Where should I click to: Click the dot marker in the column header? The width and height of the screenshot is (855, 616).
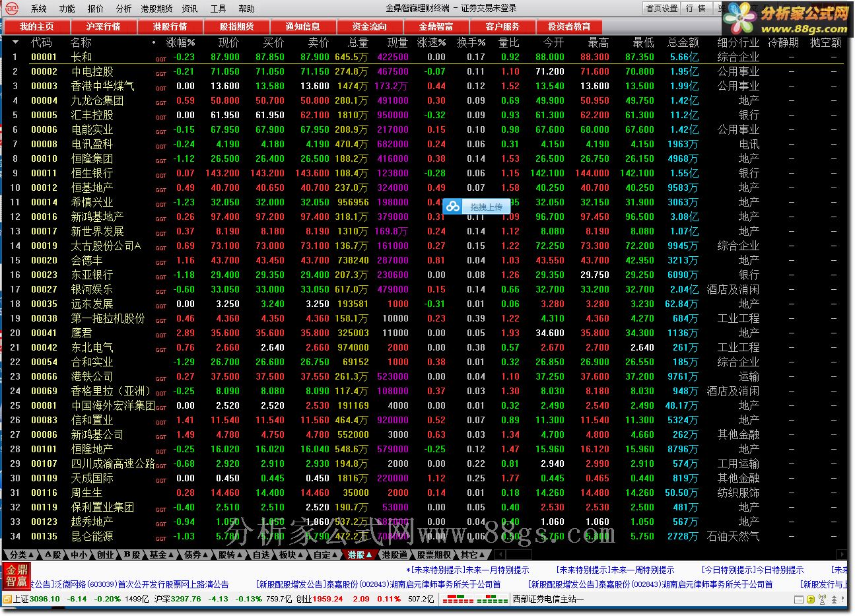tap(154, 42)
